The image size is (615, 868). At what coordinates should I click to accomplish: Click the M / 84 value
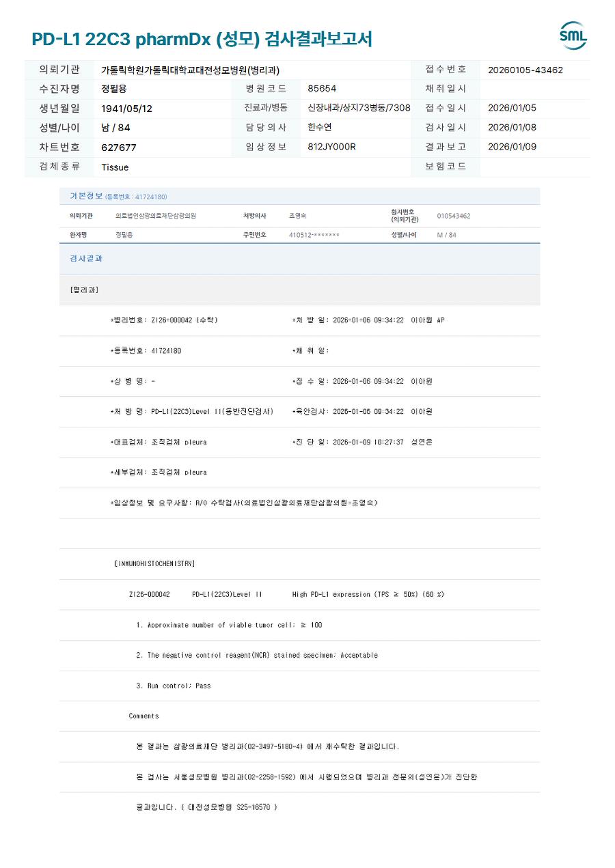point(447,235)
